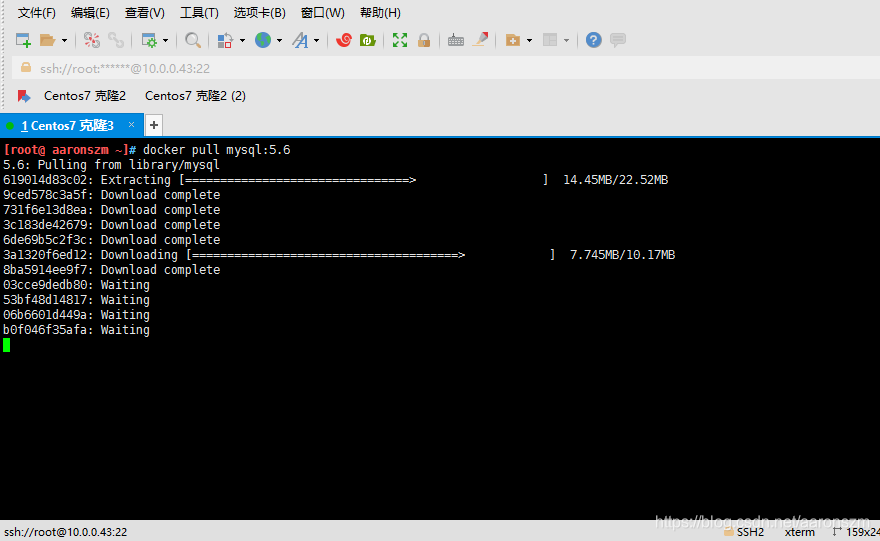880x541 pixels.
Task: Click the Open Session folder icon
Action: pyautogui.click(x=47, y=40)
